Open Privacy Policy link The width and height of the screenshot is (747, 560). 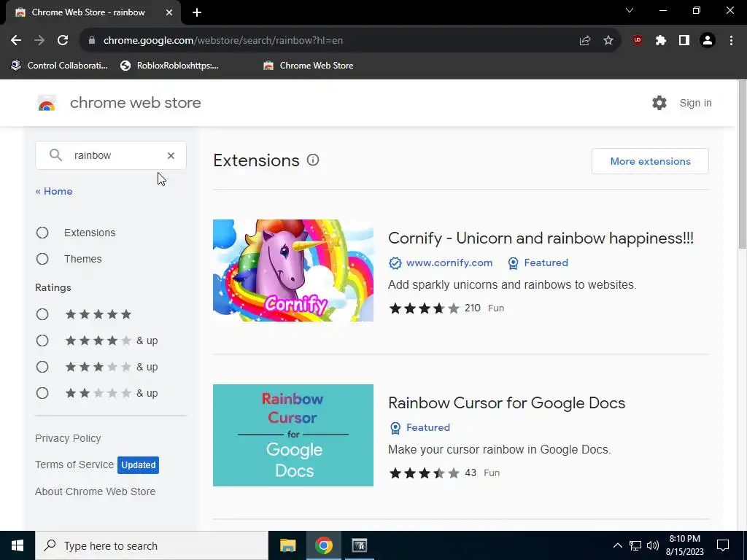click(68, 438)
